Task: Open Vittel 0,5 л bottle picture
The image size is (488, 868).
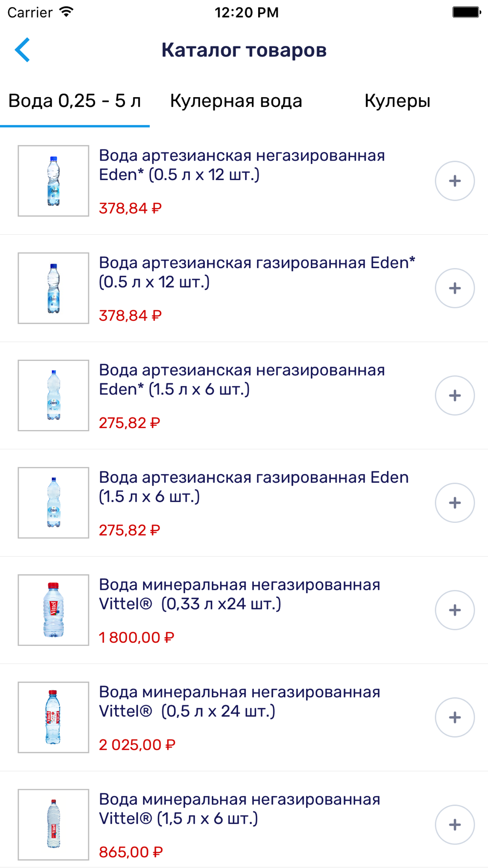Action: (54, 718)
